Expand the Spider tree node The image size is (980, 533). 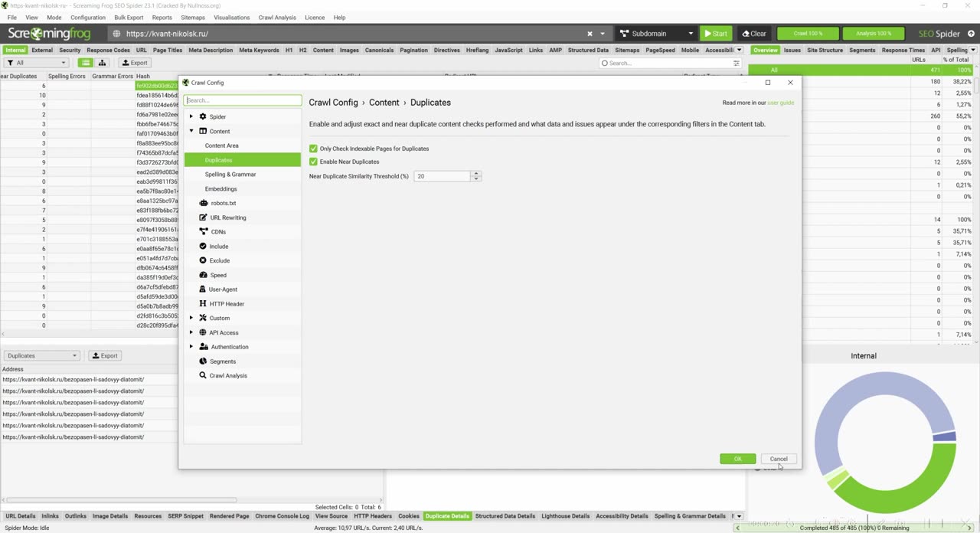pyautogui.click(x=191, y=116)
